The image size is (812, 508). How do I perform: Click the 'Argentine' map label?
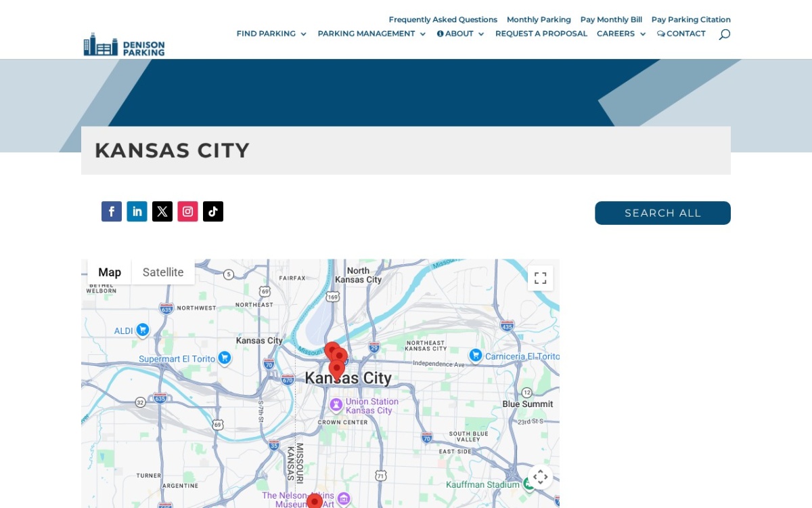(x=181, y=486)
